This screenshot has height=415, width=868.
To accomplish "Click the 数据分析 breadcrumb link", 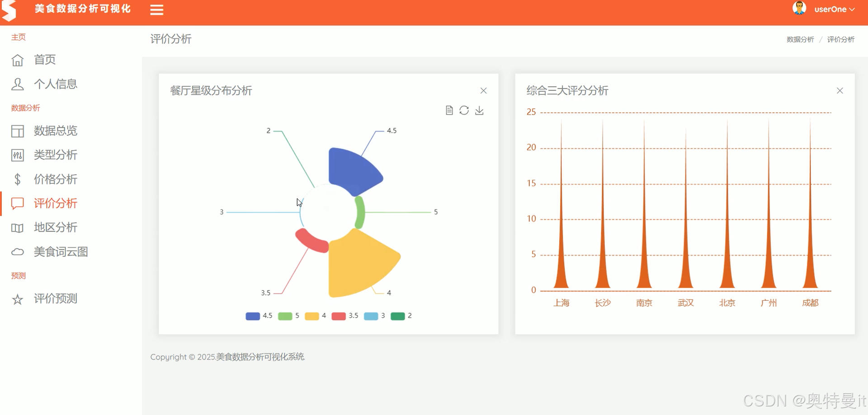I will pyautogui.click(x=799, y=39).
